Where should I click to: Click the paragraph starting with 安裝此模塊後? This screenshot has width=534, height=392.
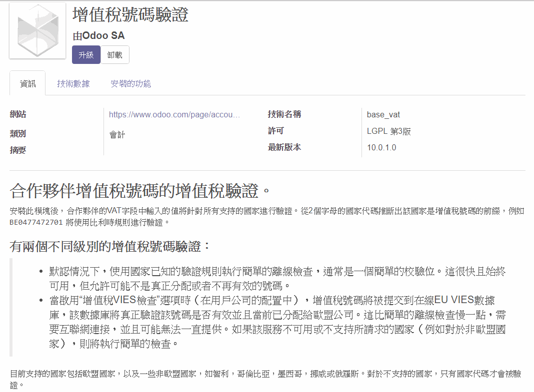267,217
